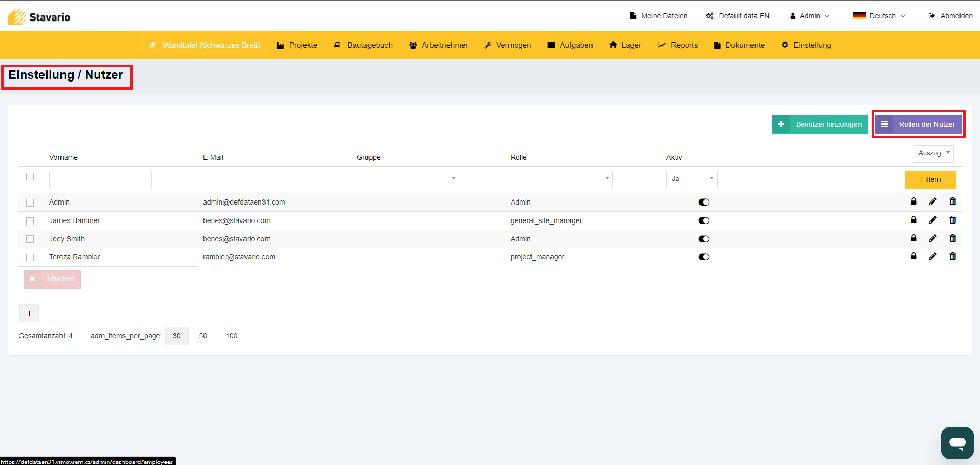Click the gears icon beside Default data EN
Screen dimensions: 980x465
pos(710,16)
